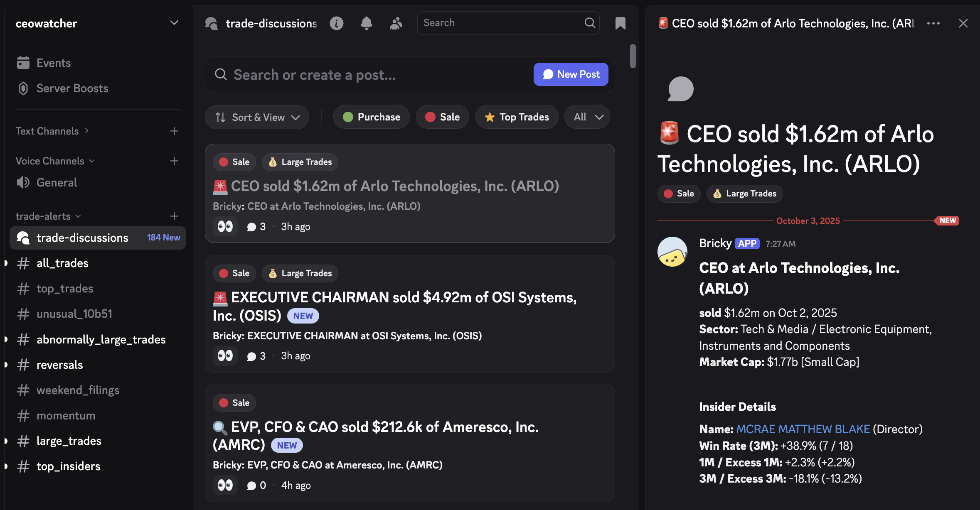Open the All tags dropdown
980x510 pixels.
587,117
